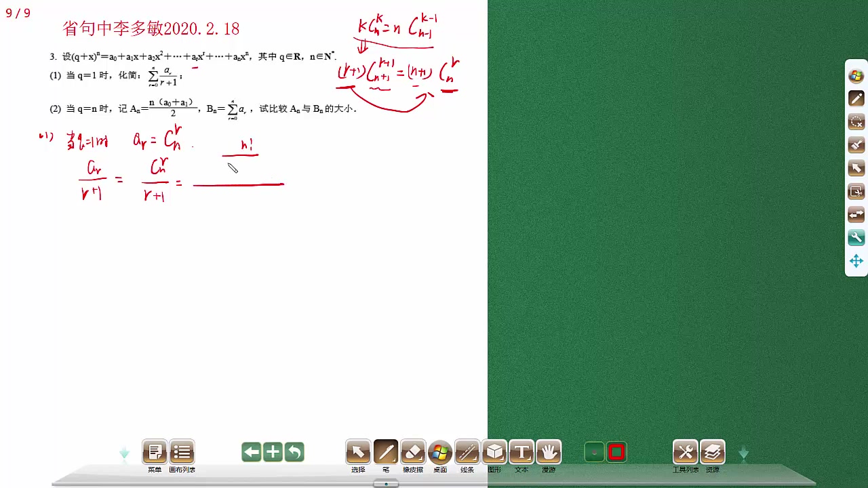The width and height of the screenshot is (868, 488).
Task: Stop recording with the red square control
Action: click(x=616, y=452)
